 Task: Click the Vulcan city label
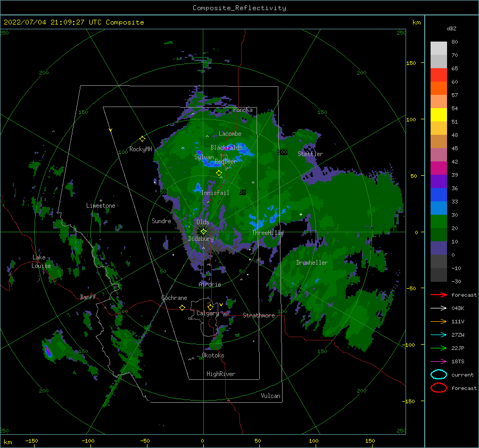tap(270, 396)
